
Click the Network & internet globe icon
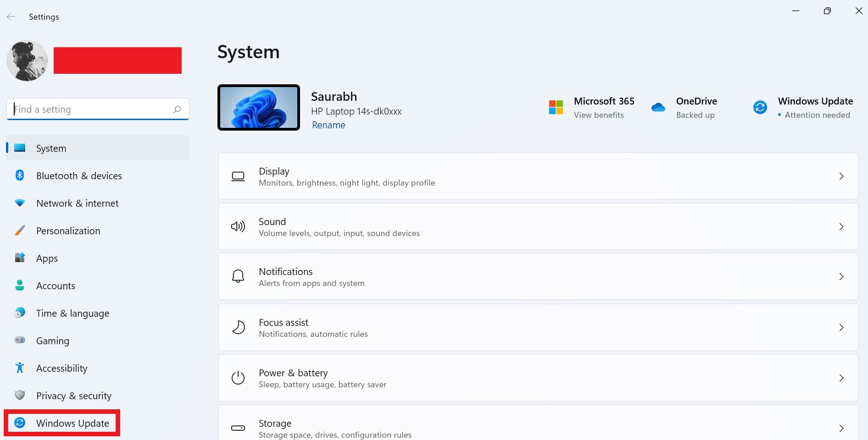tap(19, 203)
